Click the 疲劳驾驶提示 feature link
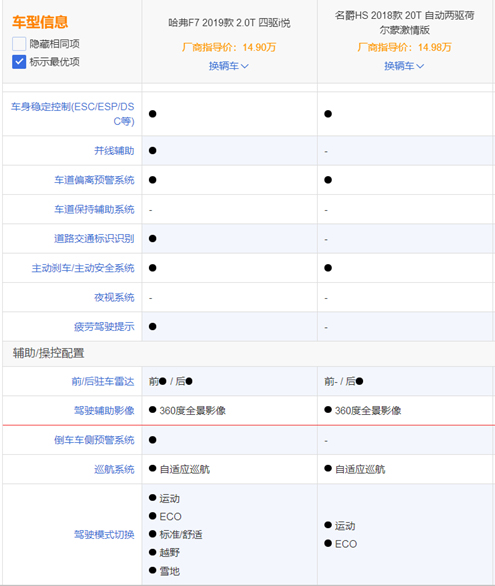The width and height of the screenshot is (495, 586). [x=104, y=327]
